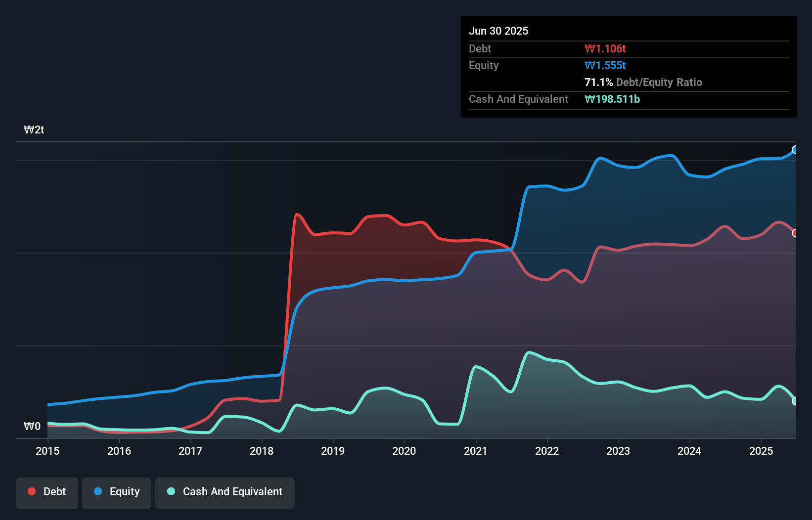Toggle the Equity series in legend
The height and width of the screenshot is (520, 812).
(117, 492)
